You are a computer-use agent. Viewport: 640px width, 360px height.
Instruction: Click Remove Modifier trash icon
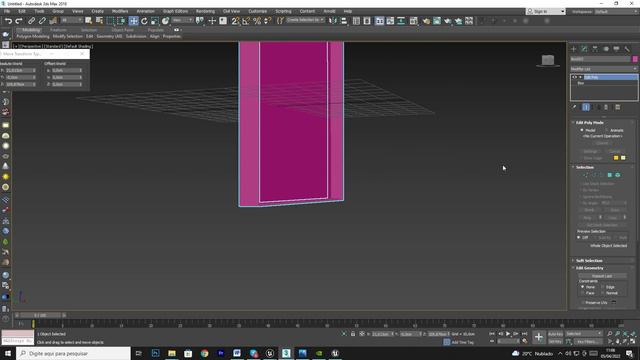point(606,107)
